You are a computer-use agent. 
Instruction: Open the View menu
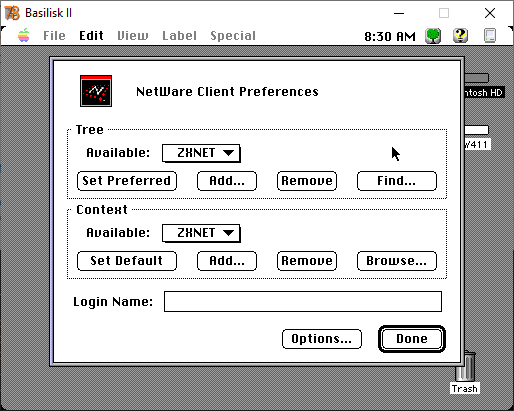click(x=133, y=36)
